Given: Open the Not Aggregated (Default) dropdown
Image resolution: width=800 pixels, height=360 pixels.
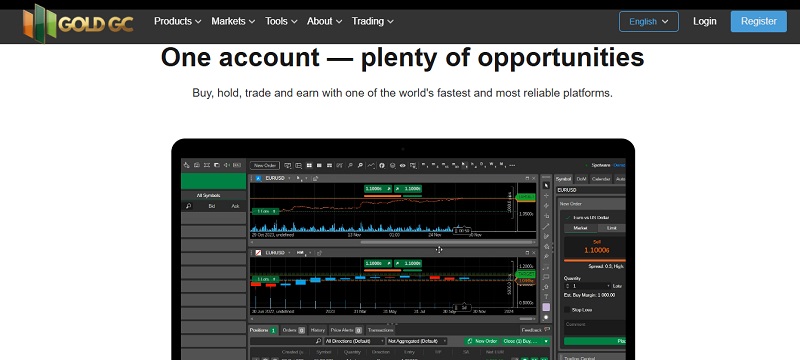Looking at the screenshot, I should click(417, 341).
